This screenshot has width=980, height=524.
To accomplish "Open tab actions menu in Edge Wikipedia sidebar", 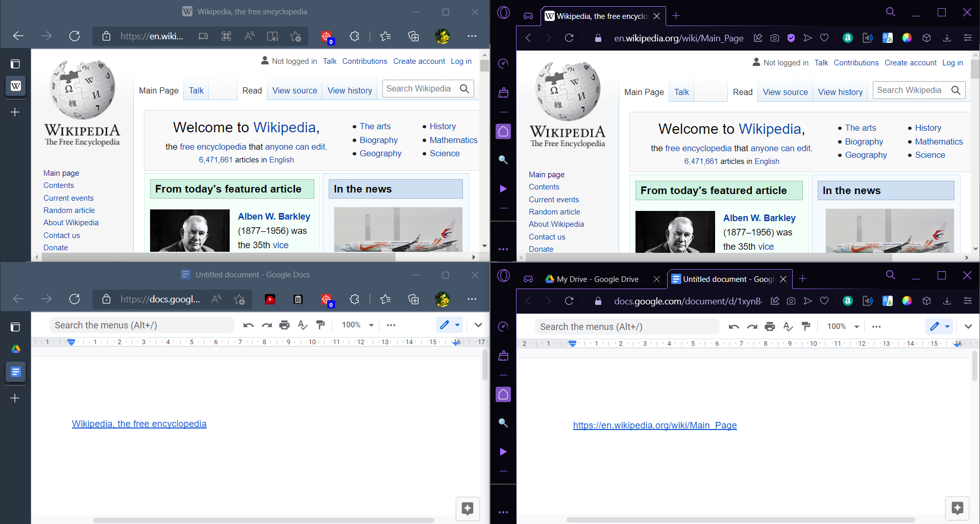I will (15, 64).
